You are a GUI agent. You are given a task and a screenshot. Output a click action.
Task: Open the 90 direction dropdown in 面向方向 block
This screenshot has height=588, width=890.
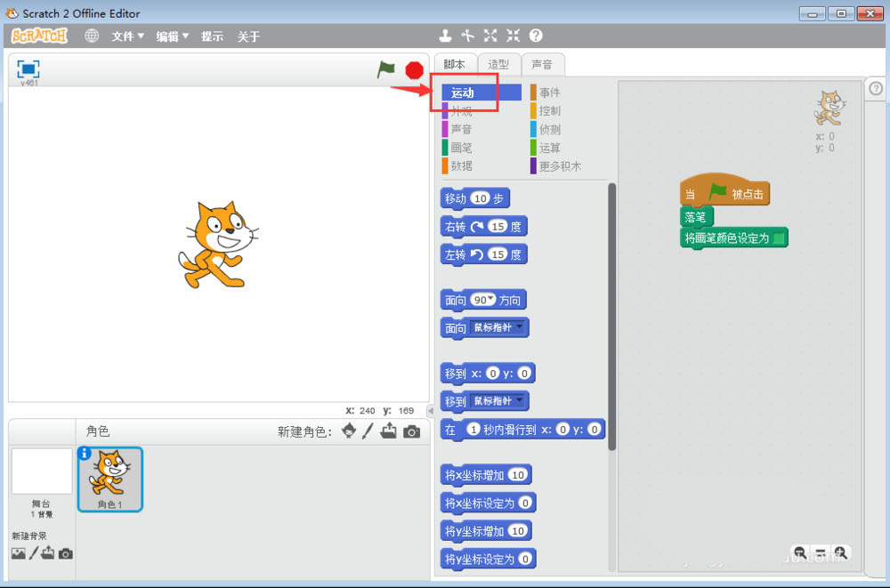point(491,299)
